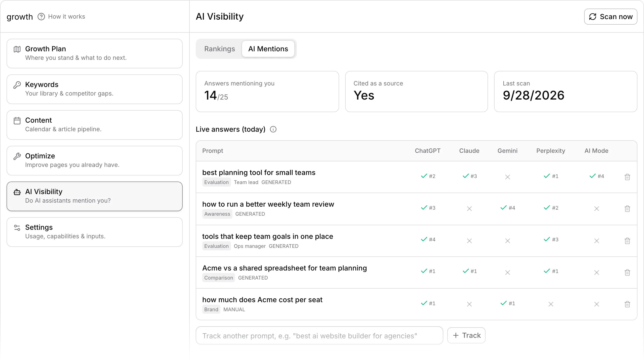
Task: Click the Ops manager label
Action: (250, 246)
